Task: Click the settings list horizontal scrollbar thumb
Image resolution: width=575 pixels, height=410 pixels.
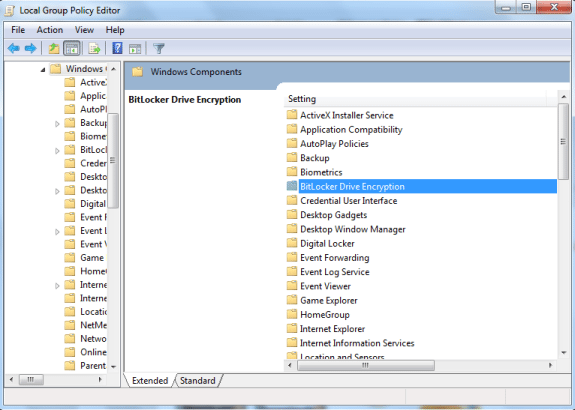Action: (x=366, y=365)
